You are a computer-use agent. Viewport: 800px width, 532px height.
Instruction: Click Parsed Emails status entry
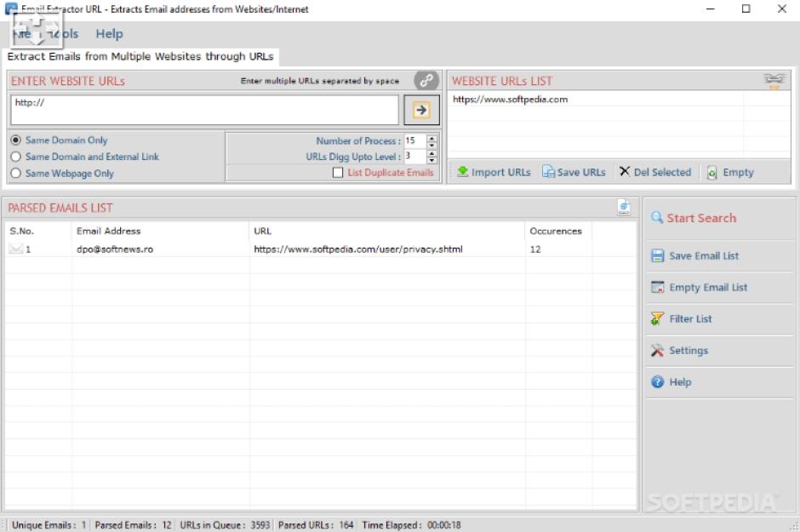[x=133, y=525]
